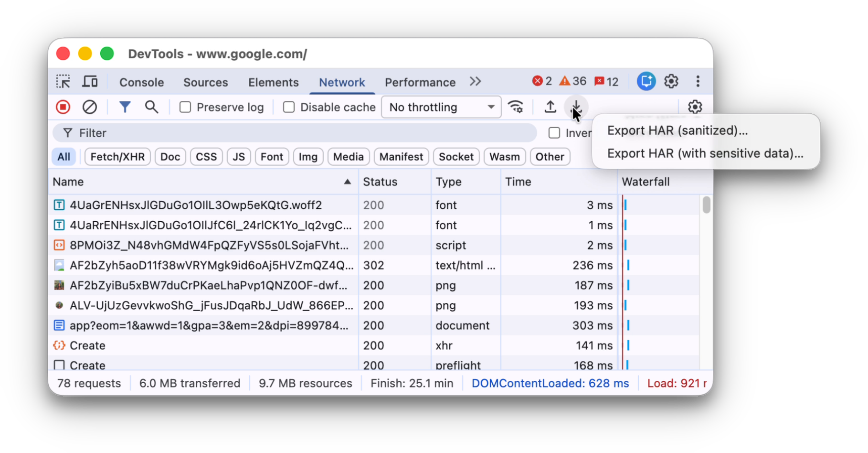Screen dimensions: 868x453
Task: Filter by Doc type
Action: click(x=170, y=157)
